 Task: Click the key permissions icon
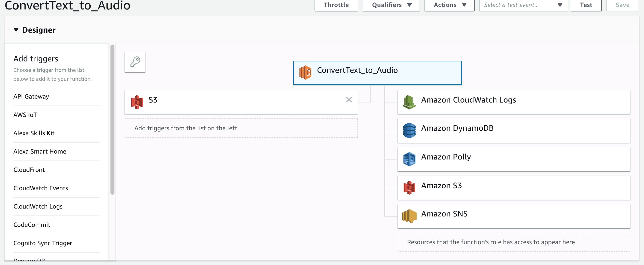point(135,62)
